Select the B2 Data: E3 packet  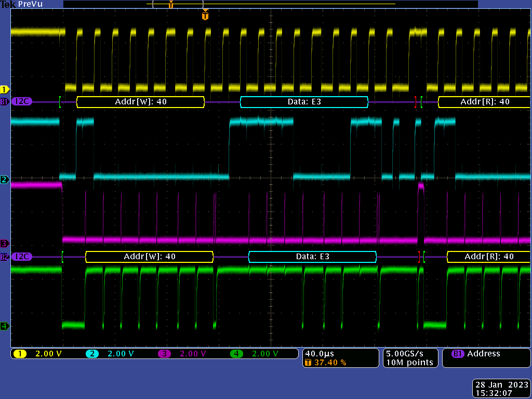(312, 257)
